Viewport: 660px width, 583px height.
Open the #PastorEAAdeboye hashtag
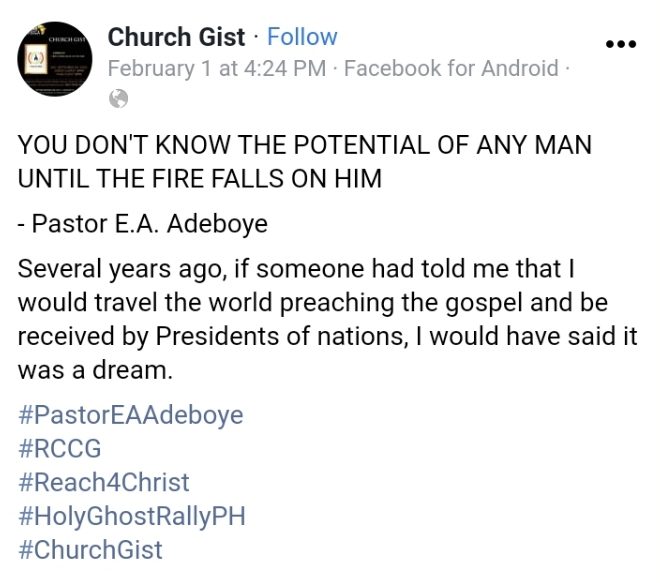pos(130,414)
